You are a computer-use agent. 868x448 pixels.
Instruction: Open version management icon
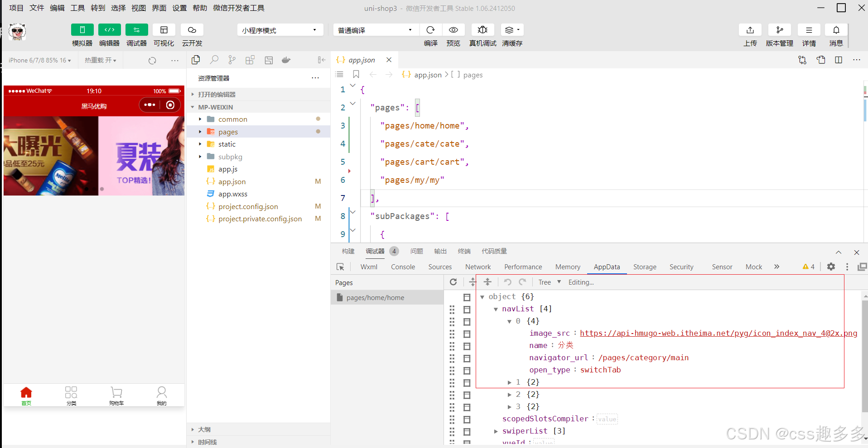pyautogui.click(x=780, y=30)
